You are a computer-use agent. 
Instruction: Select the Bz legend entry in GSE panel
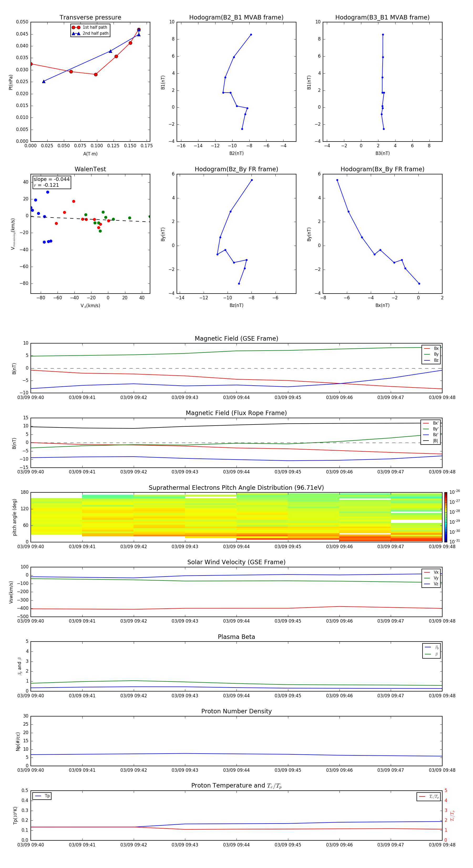(x=431, y=360)
